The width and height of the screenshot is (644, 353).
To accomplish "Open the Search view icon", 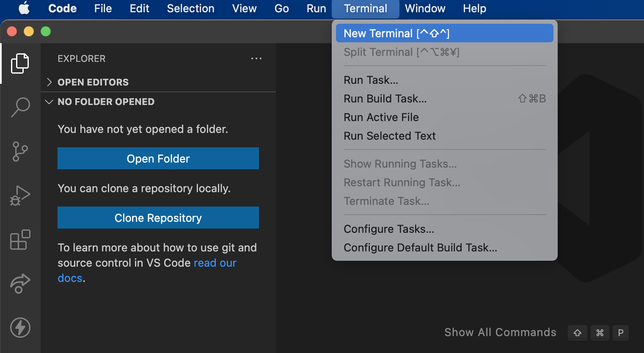I will pos(20,107).
